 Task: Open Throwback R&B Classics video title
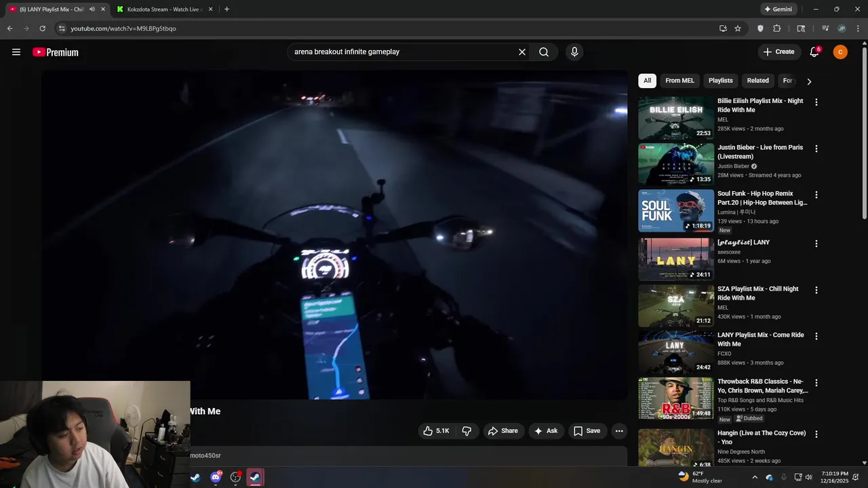click(x=763, y=386)
